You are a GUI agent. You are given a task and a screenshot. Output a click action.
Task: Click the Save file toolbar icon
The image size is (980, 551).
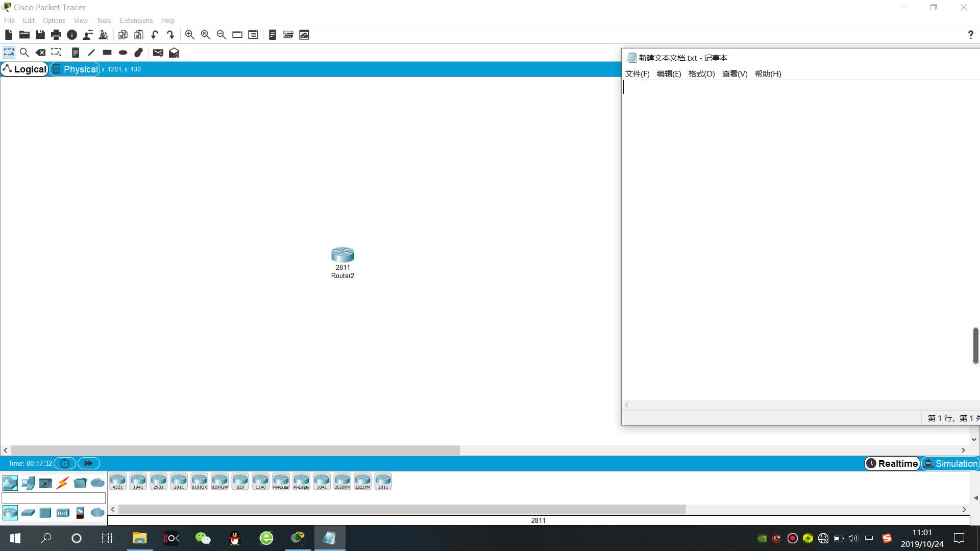coord(40,35)
